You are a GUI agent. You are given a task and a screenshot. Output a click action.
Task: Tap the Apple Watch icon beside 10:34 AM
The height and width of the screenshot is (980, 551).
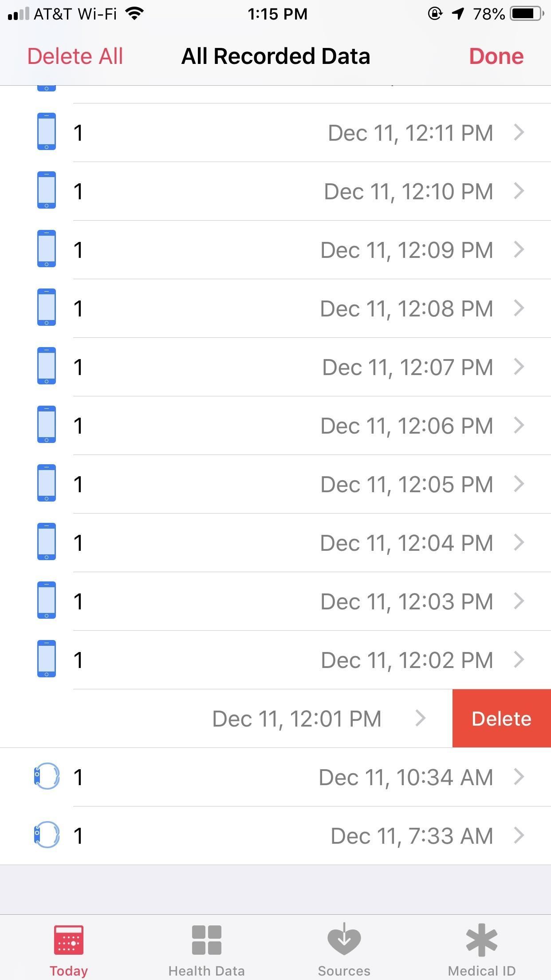pyautogui.click(x=47, y=776)
